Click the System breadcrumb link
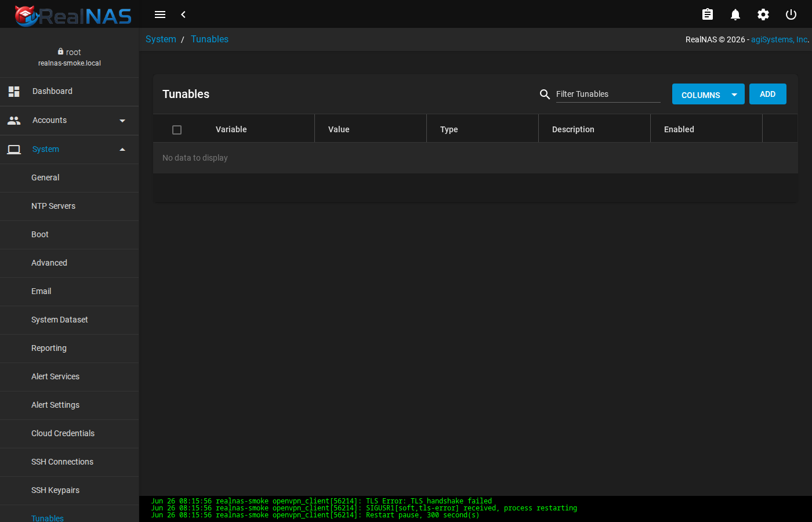The width and height of the screenshot is (812, 522). [x=161, y=39]
